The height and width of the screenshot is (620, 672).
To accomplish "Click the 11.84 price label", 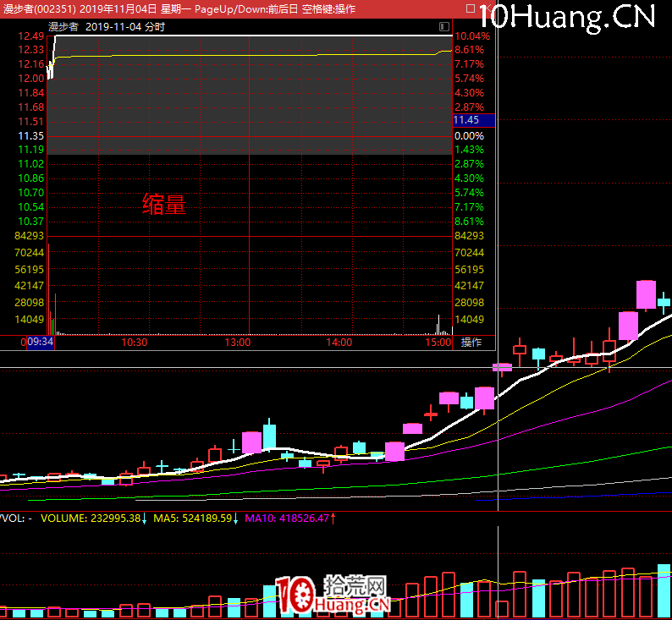I will pos(30,93).
